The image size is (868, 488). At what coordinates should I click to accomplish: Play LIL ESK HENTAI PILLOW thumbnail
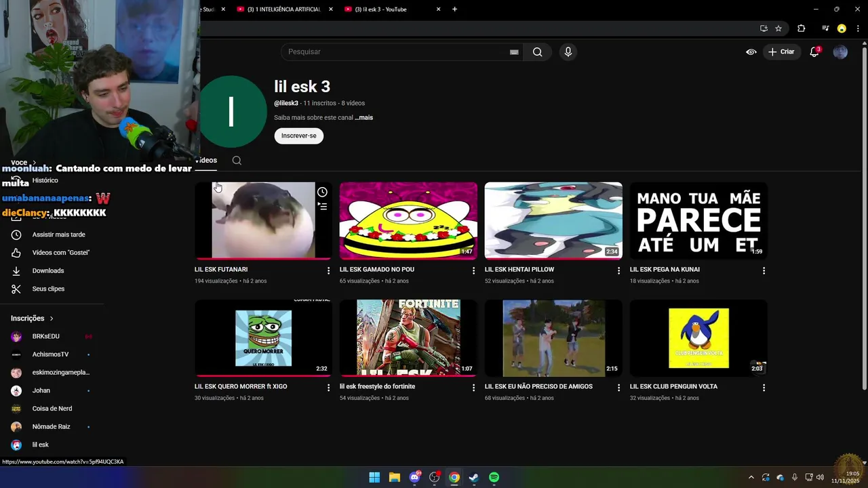(553, 220)
